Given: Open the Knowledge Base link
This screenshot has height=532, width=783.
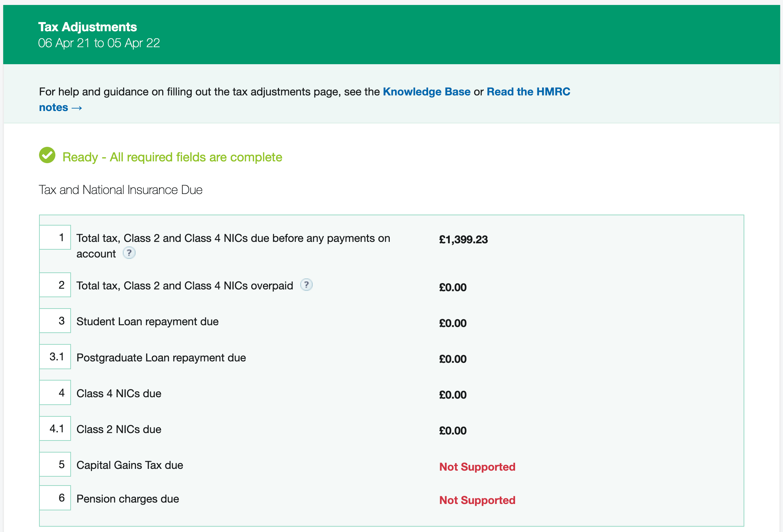Looking at the screenshot, I should 426,92.
